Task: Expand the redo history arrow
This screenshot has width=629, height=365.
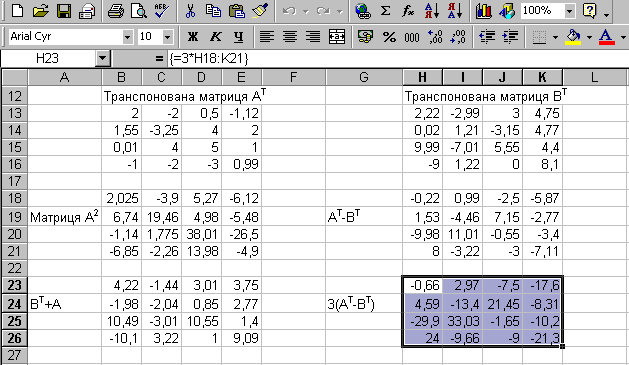Action: (340, 11)
